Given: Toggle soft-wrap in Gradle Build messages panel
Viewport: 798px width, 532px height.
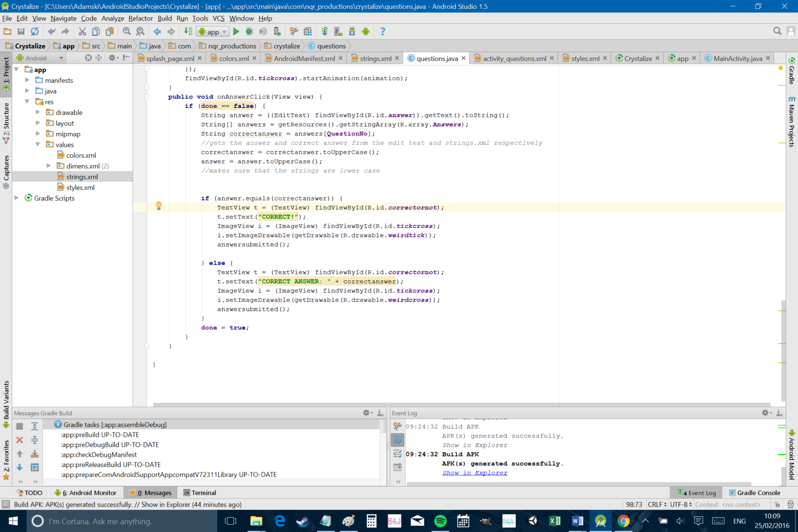Looking at the screenshot, I should pos(34,467).
